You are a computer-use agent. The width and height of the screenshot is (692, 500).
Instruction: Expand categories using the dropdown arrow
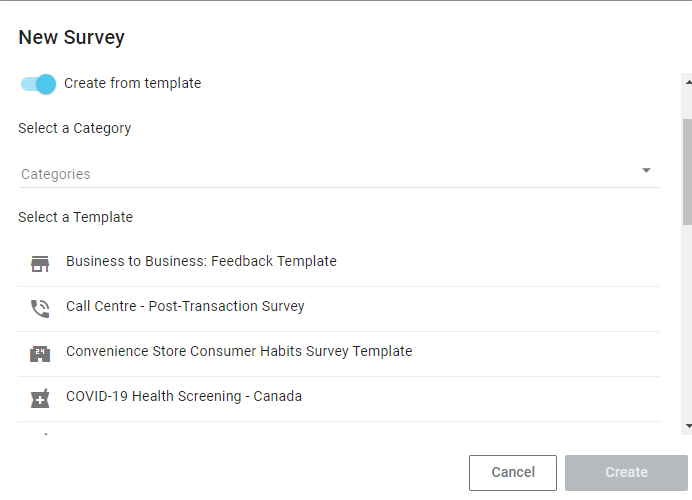[646, 171]
